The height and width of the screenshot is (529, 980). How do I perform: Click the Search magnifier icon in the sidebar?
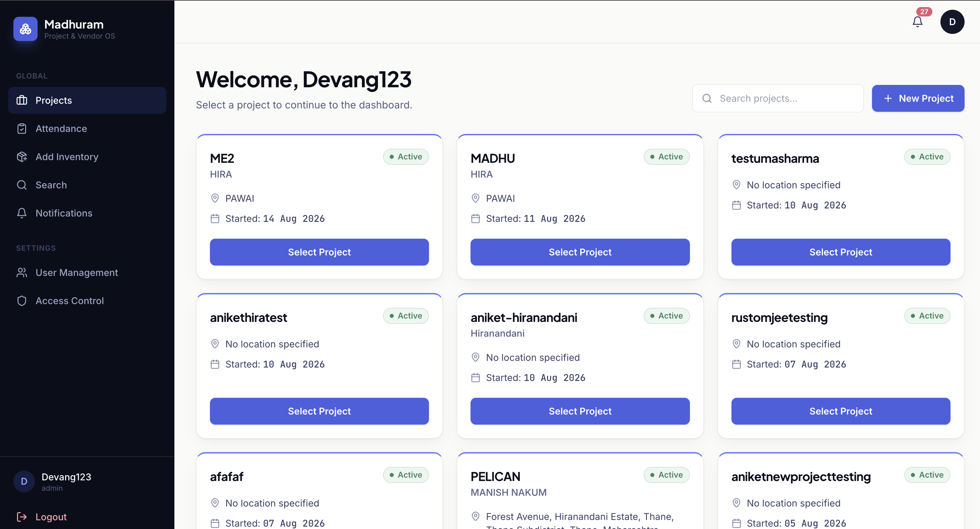(x=22, y=185)
